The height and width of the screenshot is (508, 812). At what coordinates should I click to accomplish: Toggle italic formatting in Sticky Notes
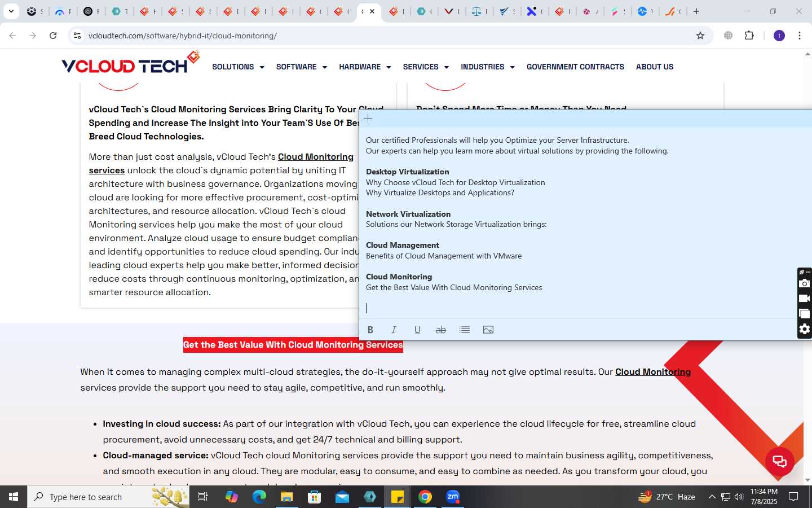[x=394, y=330]
